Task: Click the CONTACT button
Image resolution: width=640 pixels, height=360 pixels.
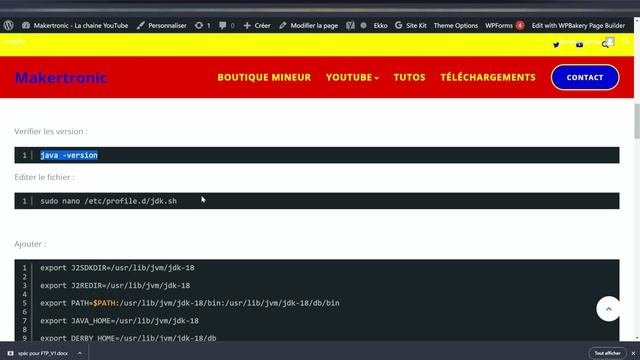Action: [x=585, y=77]
